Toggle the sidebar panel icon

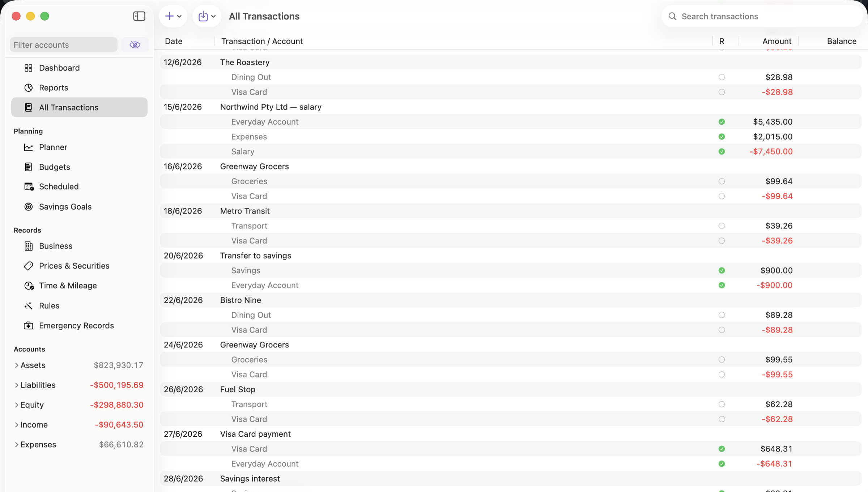click(139, 16)
